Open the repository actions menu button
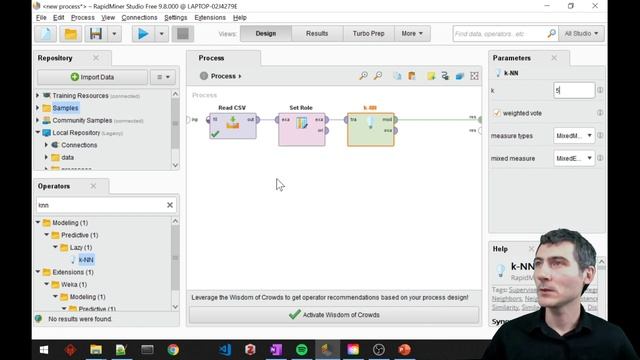 click(163, 77)
